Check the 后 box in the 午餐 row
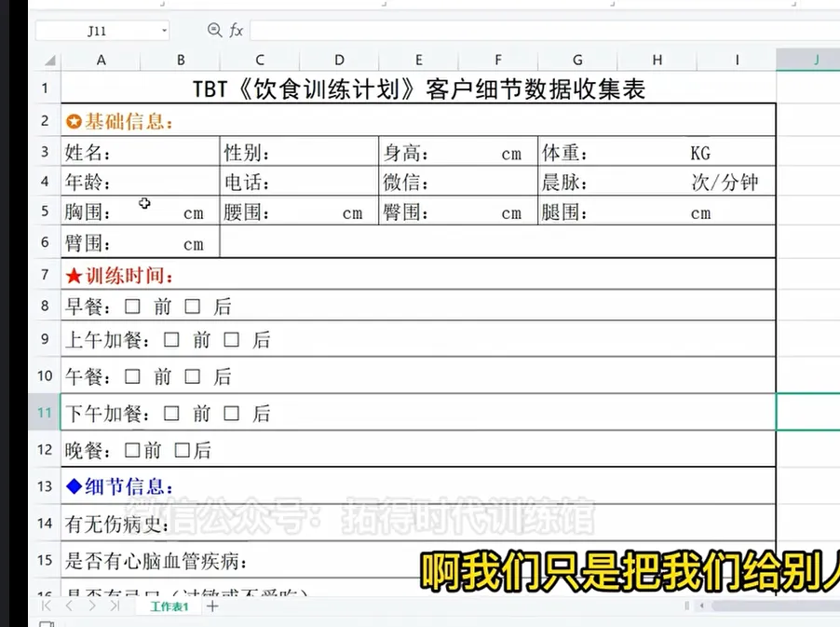This screenshot has width=840, height=627. (x=193, y=376)
